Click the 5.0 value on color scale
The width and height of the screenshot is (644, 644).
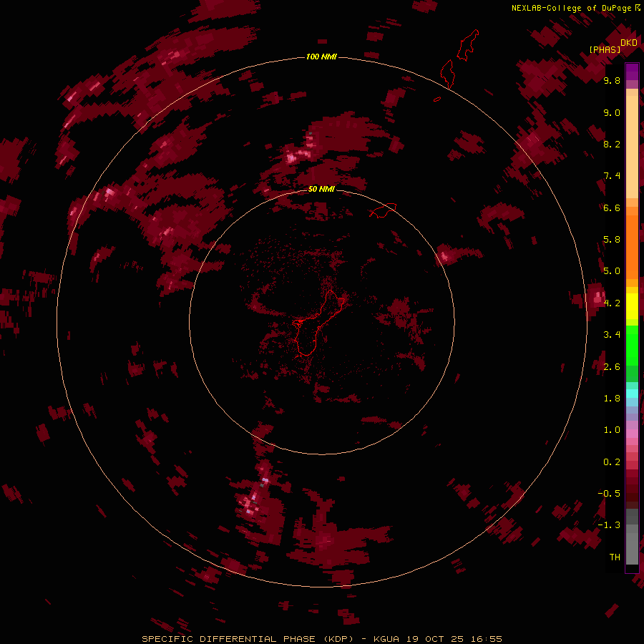(612, 271)
